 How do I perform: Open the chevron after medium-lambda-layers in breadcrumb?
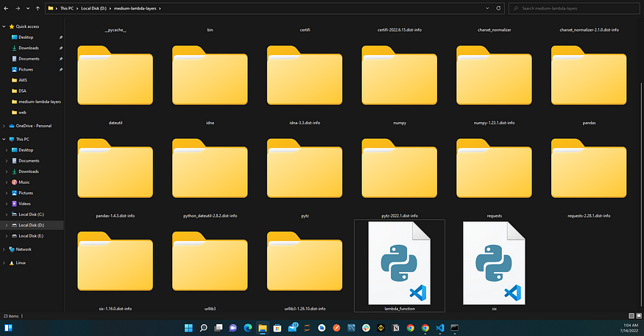tap(160, 8)
